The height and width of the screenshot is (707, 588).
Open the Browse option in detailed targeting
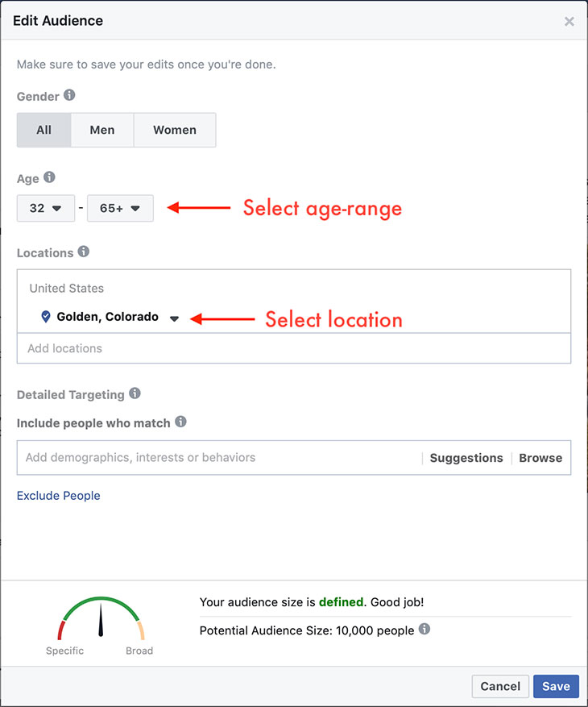(540, 457)
